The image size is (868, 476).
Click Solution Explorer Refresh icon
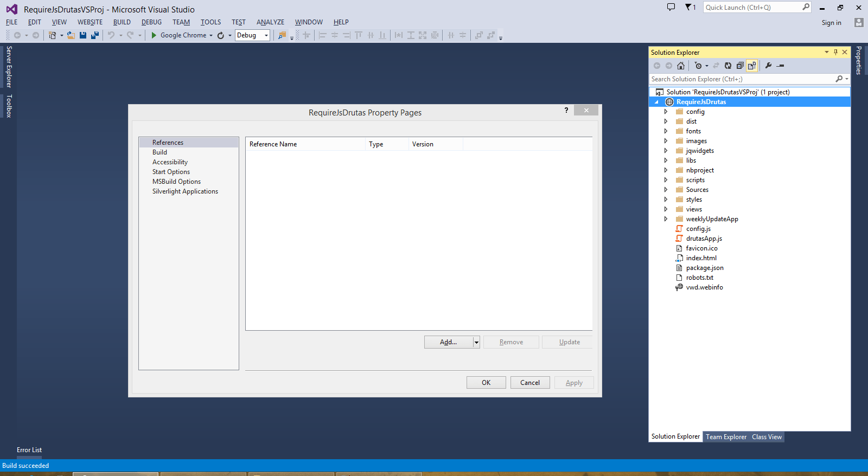coord(728,66)
